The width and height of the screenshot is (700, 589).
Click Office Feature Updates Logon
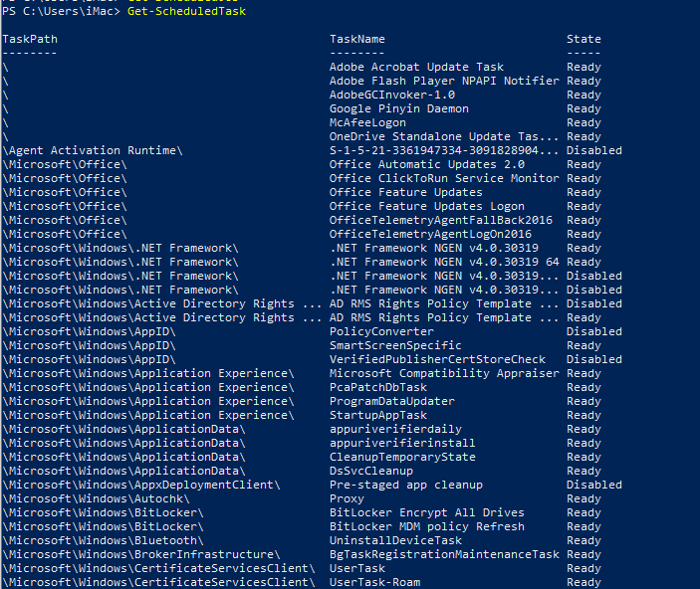[427, 206]
